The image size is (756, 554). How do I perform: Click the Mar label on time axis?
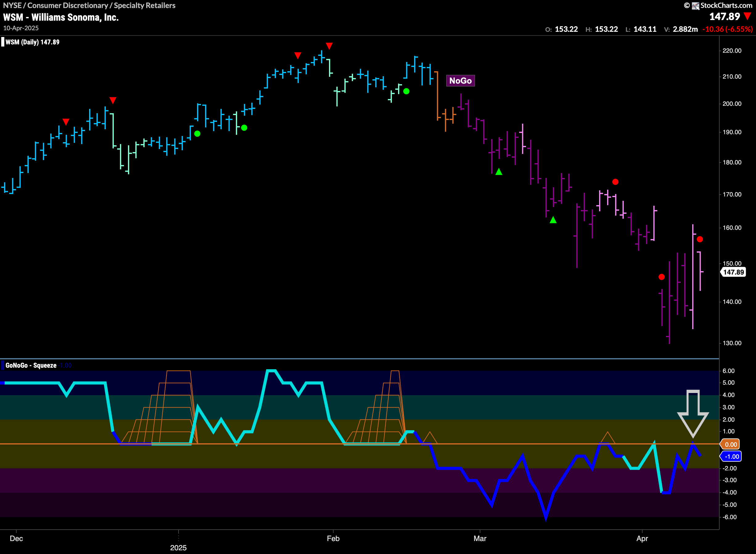point(480,539)
